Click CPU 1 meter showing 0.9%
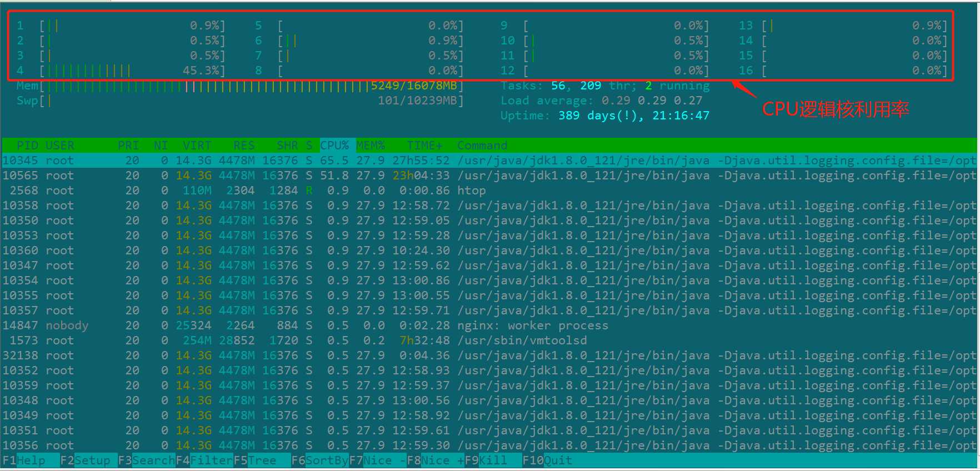Screen dimensions: 980x471 [x=121, y=26]
